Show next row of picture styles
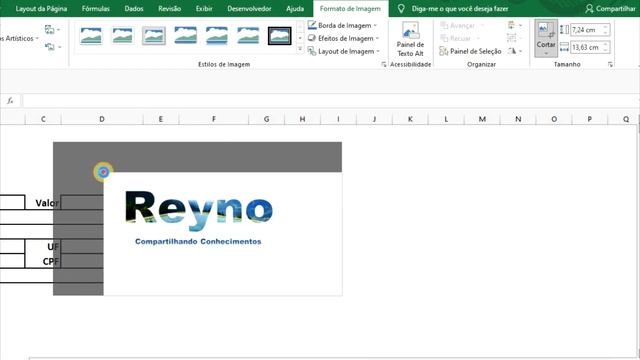The height and width of the screenshot is (360, 640). click(300, 38)
